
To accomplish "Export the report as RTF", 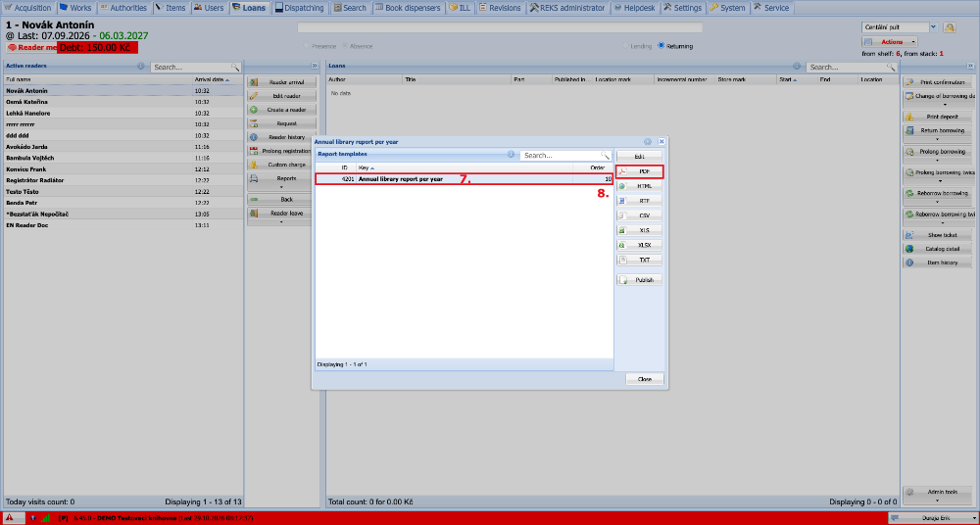I will 639,201.
